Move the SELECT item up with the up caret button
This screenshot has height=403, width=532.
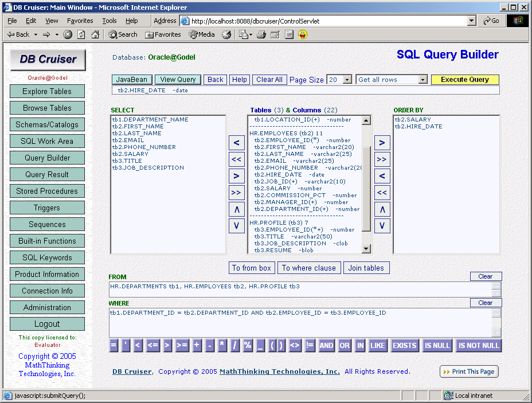[237, 209]
